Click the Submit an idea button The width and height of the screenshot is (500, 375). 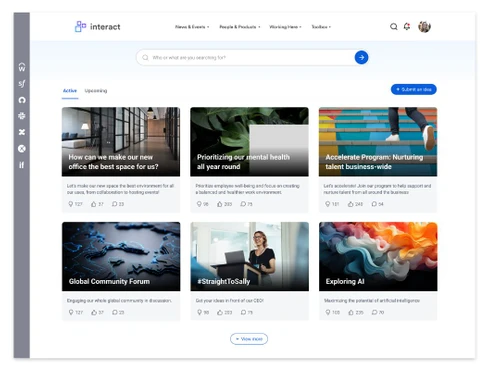tap(414, 89)
